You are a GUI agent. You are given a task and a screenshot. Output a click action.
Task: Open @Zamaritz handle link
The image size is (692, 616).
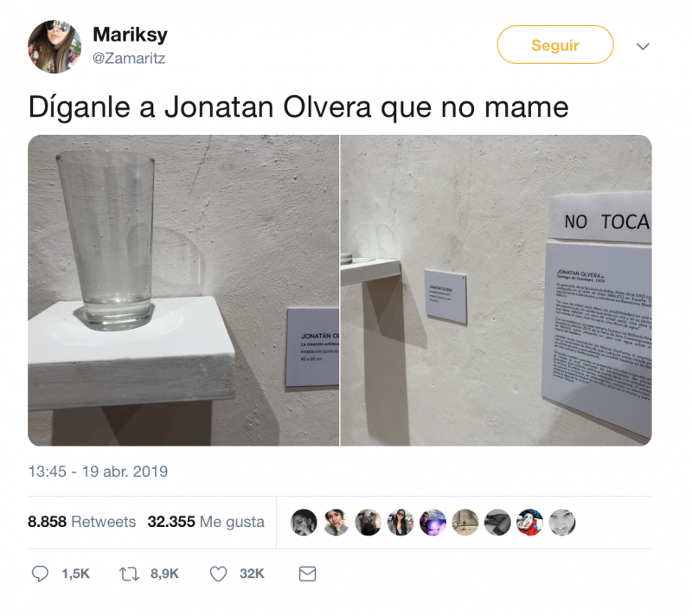128,58
